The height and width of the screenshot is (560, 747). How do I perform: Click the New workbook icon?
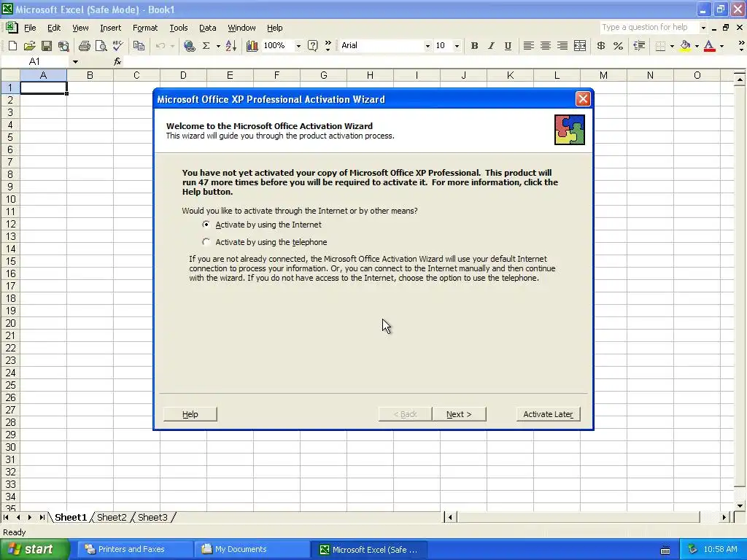(13, 46)
